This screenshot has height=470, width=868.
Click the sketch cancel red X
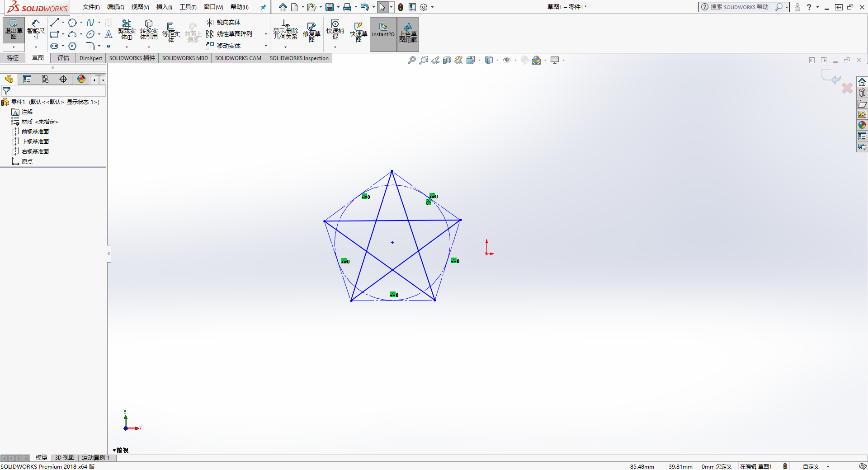point(847,88)
